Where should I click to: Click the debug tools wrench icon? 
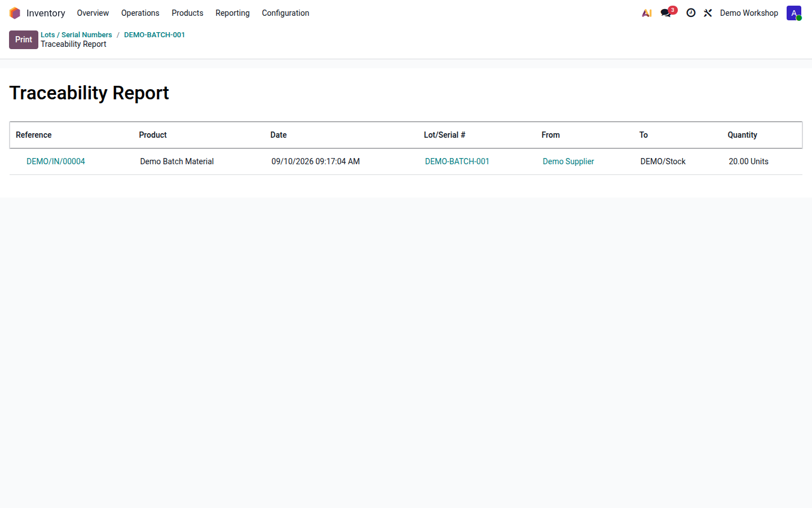(x=708, y=13)
